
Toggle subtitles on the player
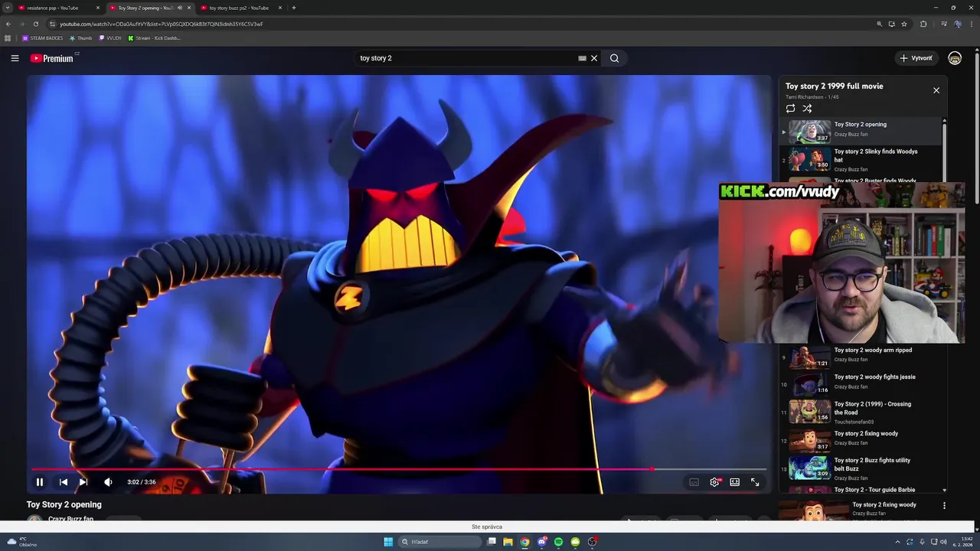694,482
